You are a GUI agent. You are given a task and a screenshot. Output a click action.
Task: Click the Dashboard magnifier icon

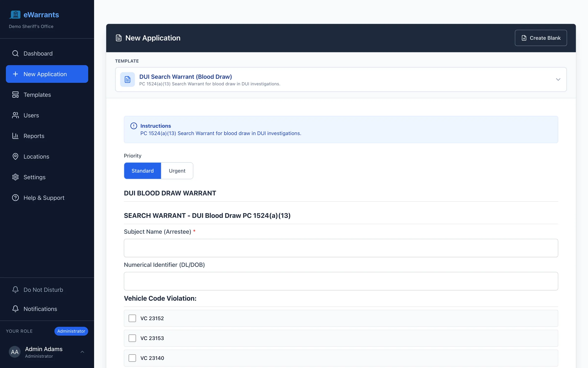coord(15,53)
